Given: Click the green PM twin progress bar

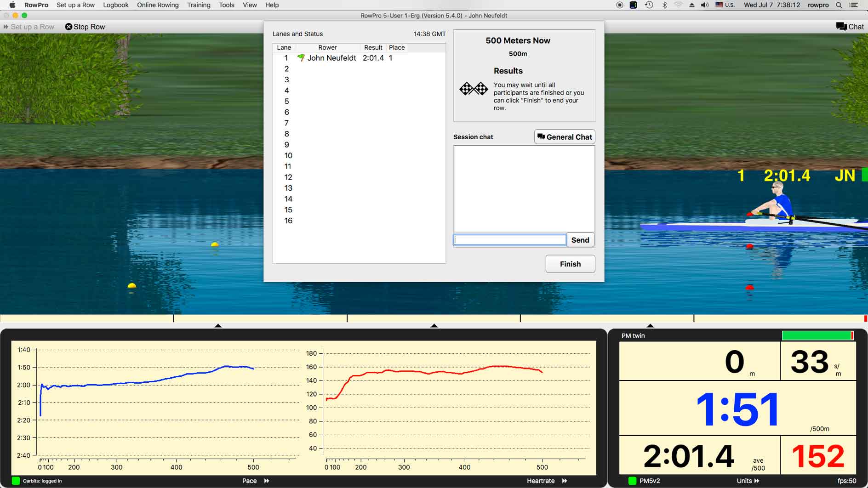Looking at the screenshot, I should click(817, 336).
